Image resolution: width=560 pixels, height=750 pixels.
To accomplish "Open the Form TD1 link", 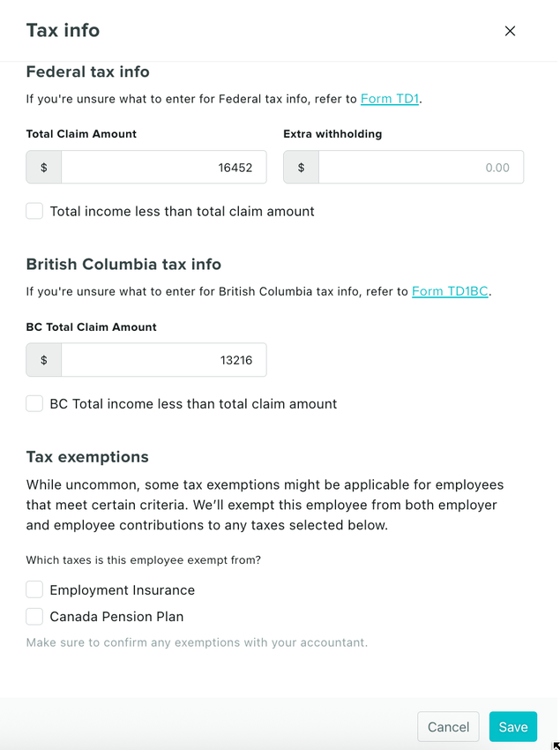I will (390, 99).
